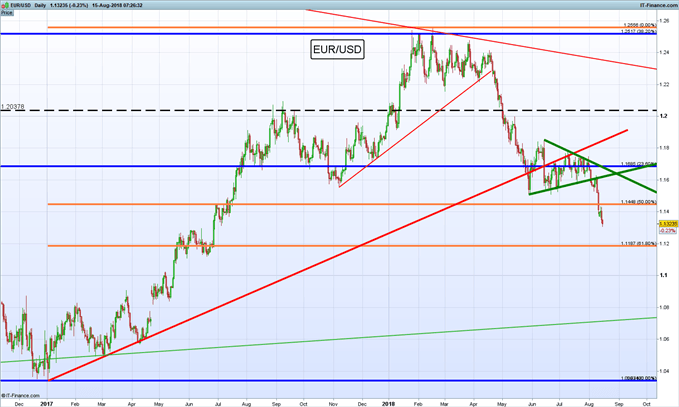Select the 61.80% Fibonacci level label

click(639, 243)
